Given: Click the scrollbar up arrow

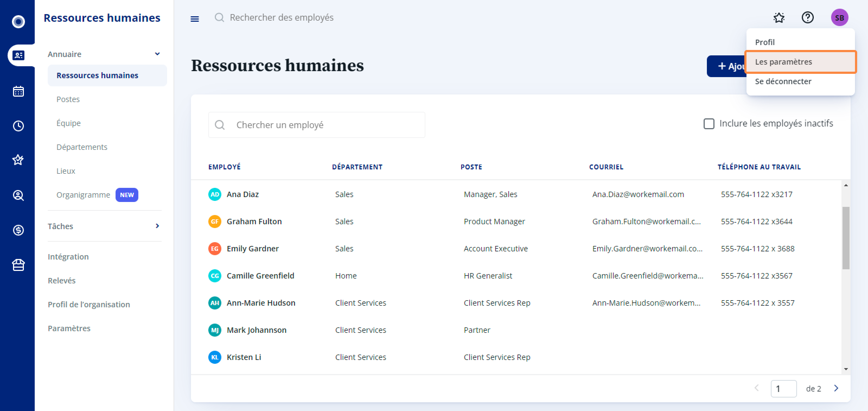Looking at the screenshot, I should pyautogui.click(x=845, y=185).
